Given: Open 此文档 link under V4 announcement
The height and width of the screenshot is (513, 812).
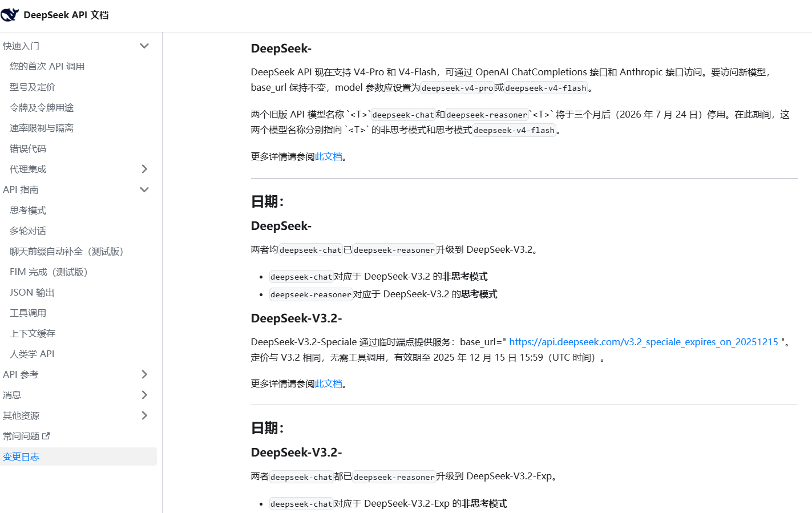Looking at the screenshot, I should [329, 156].
